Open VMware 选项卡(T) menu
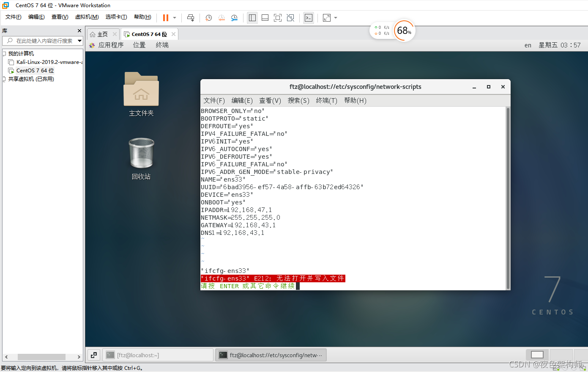Screen dimensions: 588x372 116,17
